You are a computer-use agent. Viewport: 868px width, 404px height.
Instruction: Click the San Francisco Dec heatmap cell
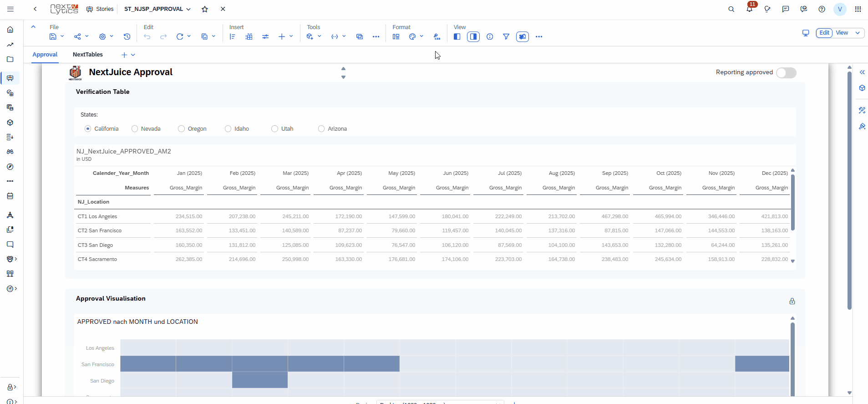tap(762, 364)
